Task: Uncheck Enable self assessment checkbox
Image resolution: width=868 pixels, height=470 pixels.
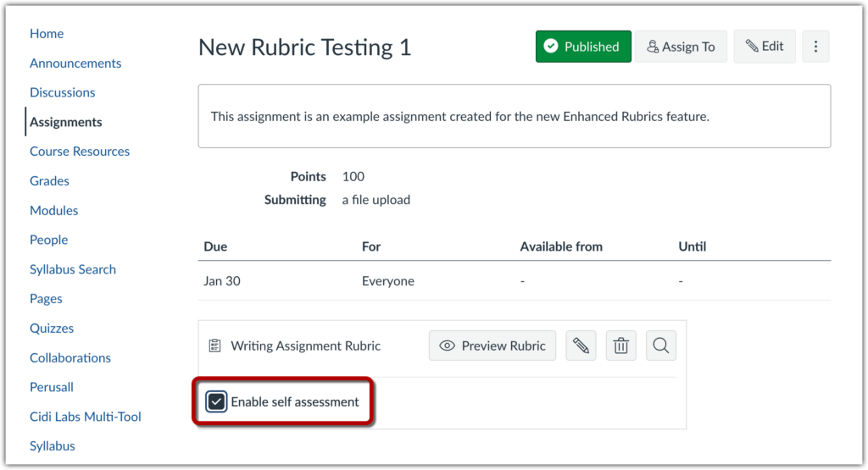Action: click(x=216, y=401)
